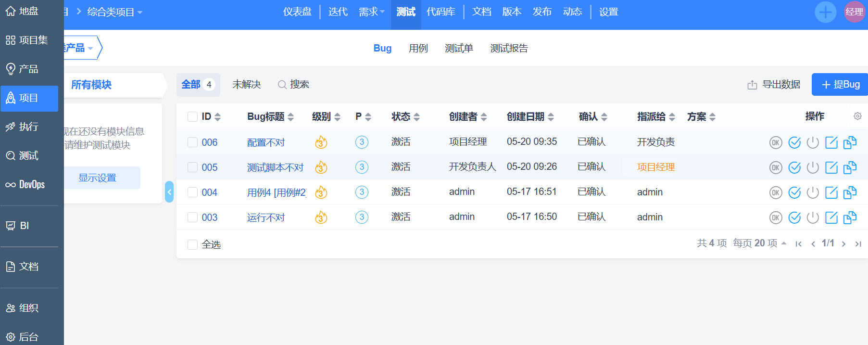Open the bug titled 测试脚本不对
The height and width of the screenshot is (345, 868).
pos(275,167)
